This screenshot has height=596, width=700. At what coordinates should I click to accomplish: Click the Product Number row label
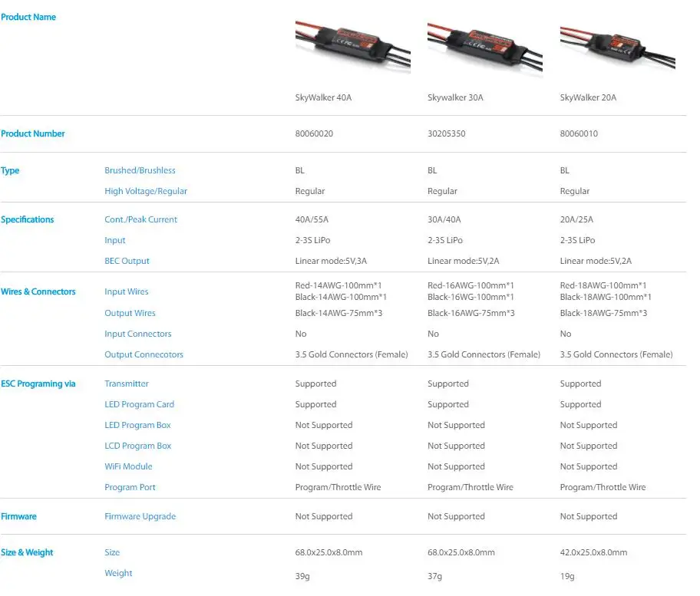[x=32, y=133]
